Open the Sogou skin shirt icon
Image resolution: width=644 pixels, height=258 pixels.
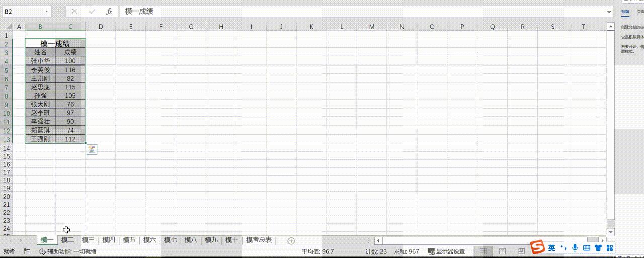click(598, 248)
